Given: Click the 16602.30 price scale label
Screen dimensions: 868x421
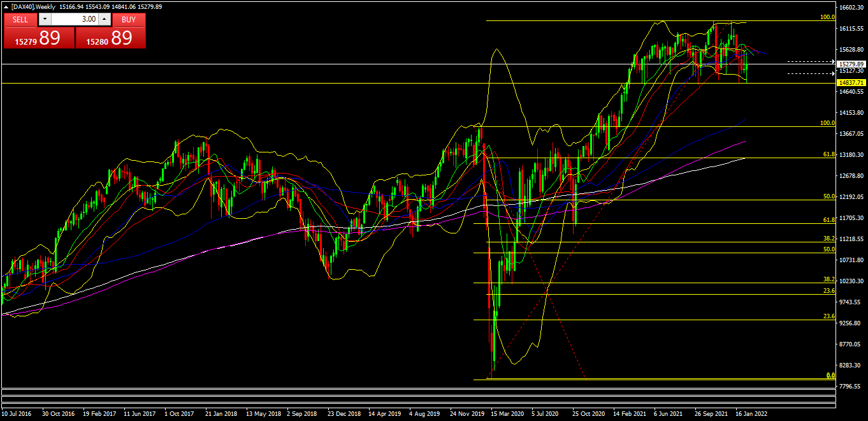Looking at the screenshot, I should pos(851,8).
